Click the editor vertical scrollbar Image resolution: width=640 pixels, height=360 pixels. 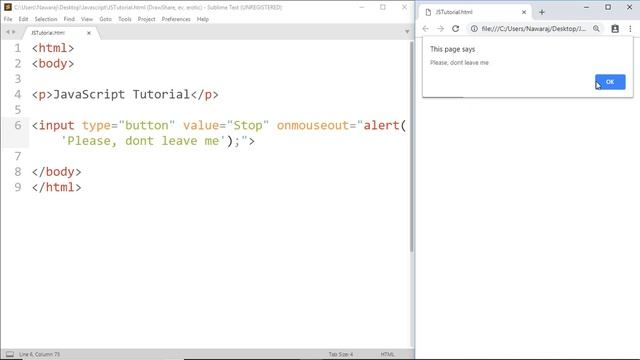[x=411, y=147]
